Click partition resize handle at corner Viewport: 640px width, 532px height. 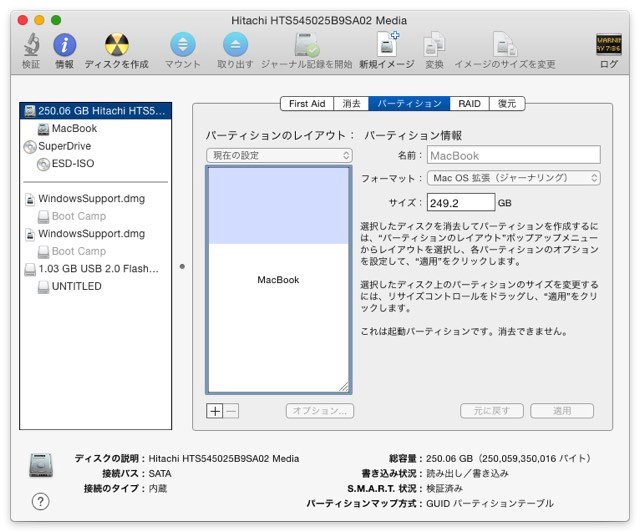click(344, 387)
